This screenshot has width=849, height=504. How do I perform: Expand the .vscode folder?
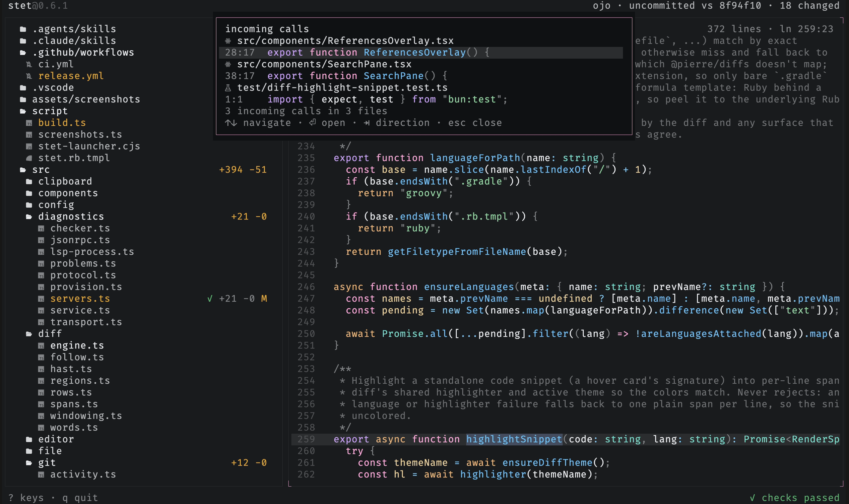23,88
